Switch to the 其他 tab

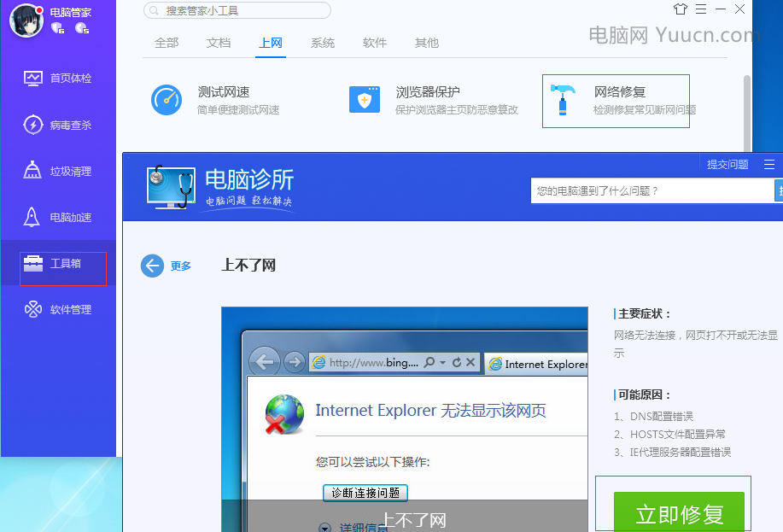coord(426,43)
